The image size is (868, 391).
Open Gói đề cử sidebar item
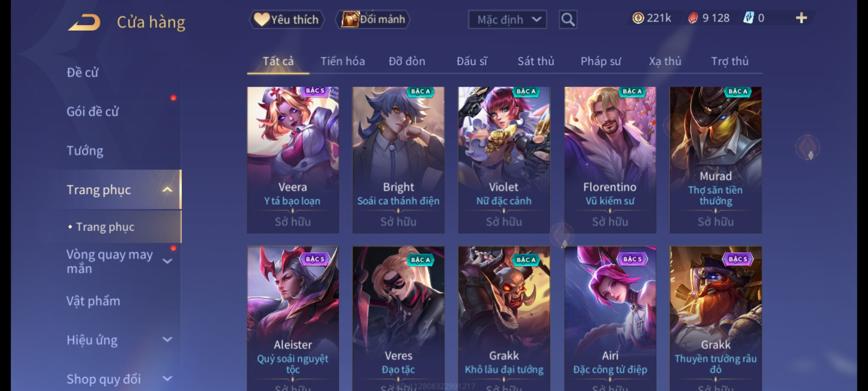[x=93, y=112]
